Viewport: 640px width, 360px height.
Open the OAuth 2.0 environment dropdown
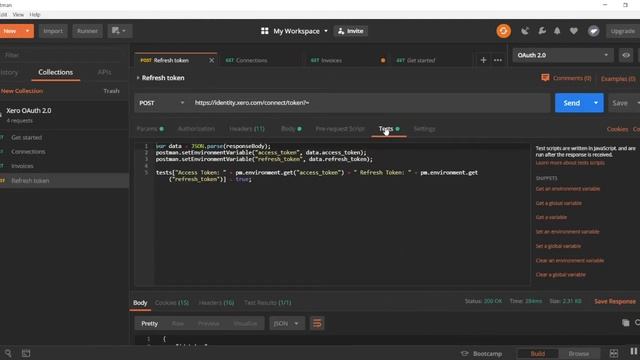point(563,55)
